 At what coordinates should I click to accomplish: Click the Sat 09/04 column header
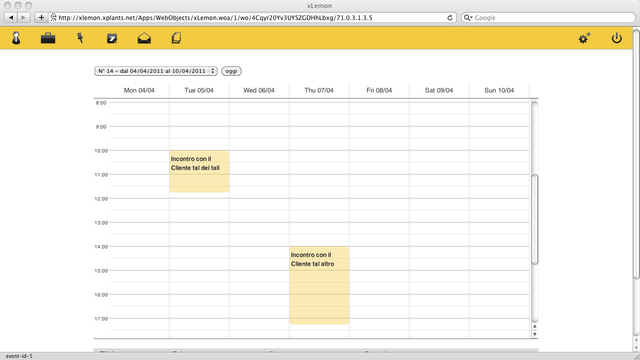(x=439, y=90)
